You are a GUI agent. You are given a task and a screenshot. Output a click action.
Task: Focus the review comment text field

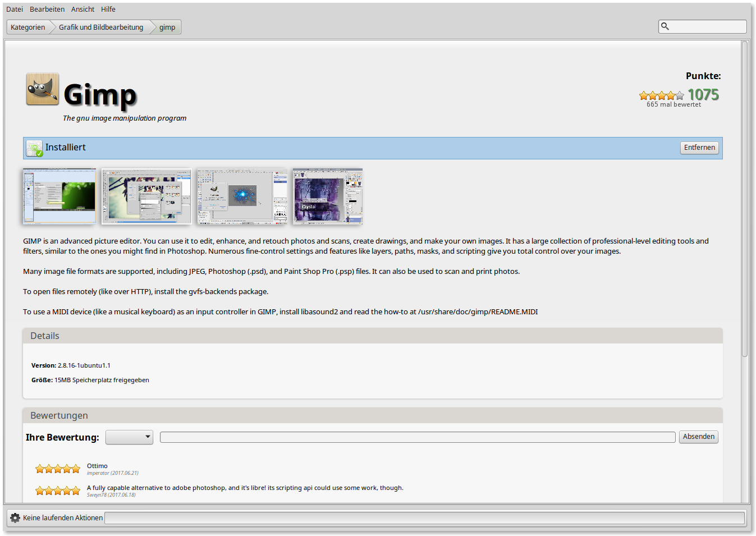point(418,437)
